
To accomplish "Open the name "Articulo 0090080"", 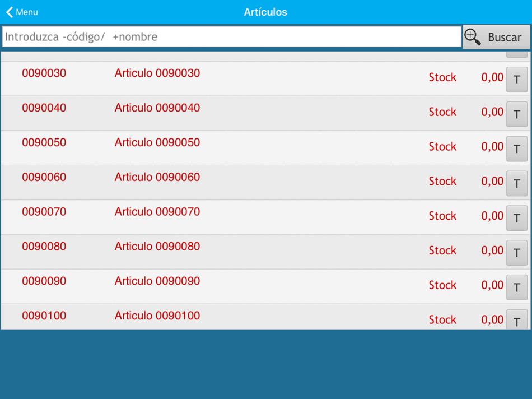I will [x=157, y=246].
